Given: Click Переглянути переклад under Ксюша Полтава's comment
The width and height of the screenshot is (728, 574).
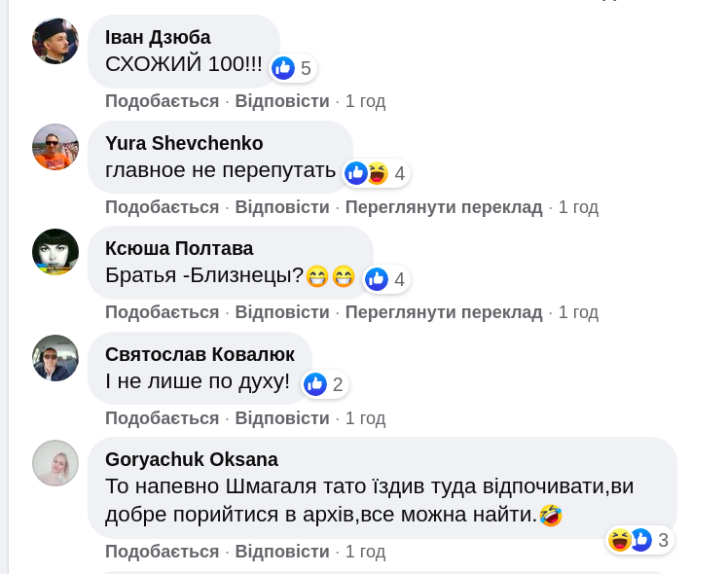Looking at the screenshot, I should pyautogui.click(x=443, y=312).
